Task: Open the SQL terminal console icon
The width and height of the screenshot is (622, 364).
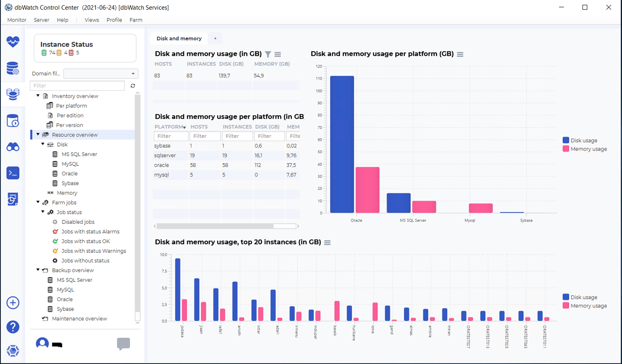Action: [x=13, y=173]
